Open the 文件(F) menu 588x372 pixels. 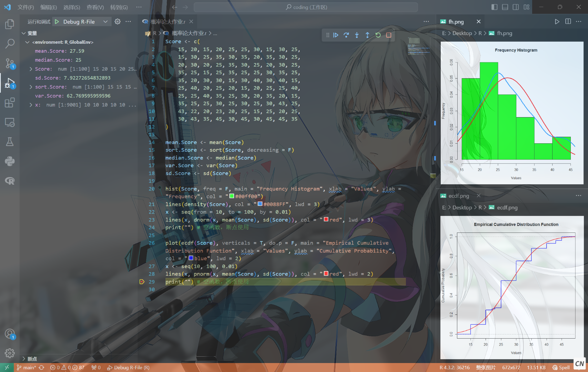click(x=26, y=7)
